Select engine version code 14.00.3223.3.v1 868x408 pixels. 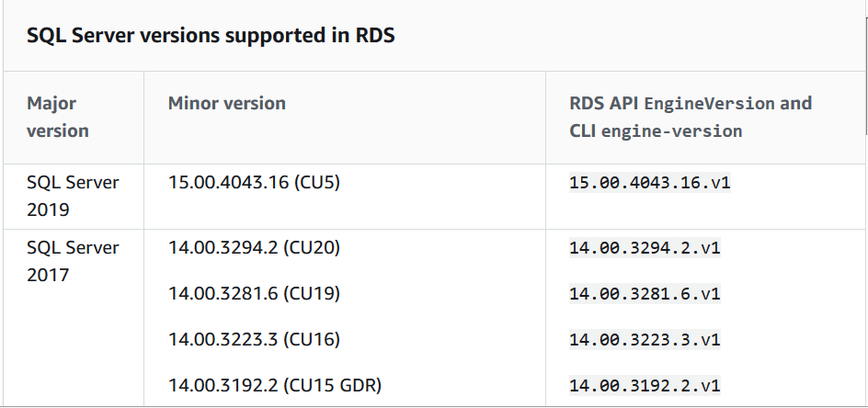(645, 340)
